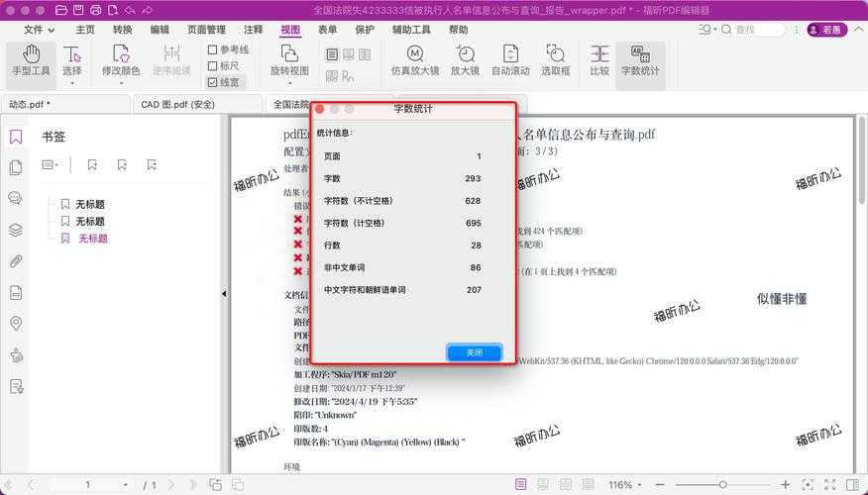Image resolution: width=868 pixels, height=495 pixels.
Task: Switch to the 注释 ribbon tab
Action: coord(254,30)
